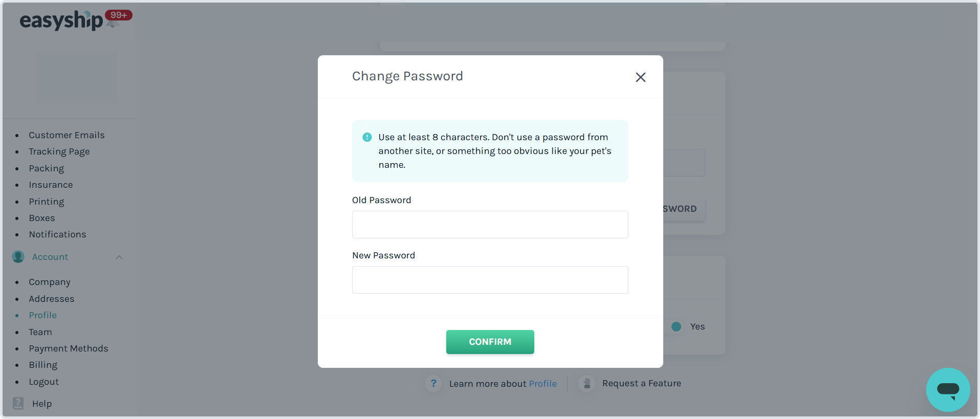Open Customer Emails settings
This screenshot has height=419, width=980.
click(x=67, y=135)
